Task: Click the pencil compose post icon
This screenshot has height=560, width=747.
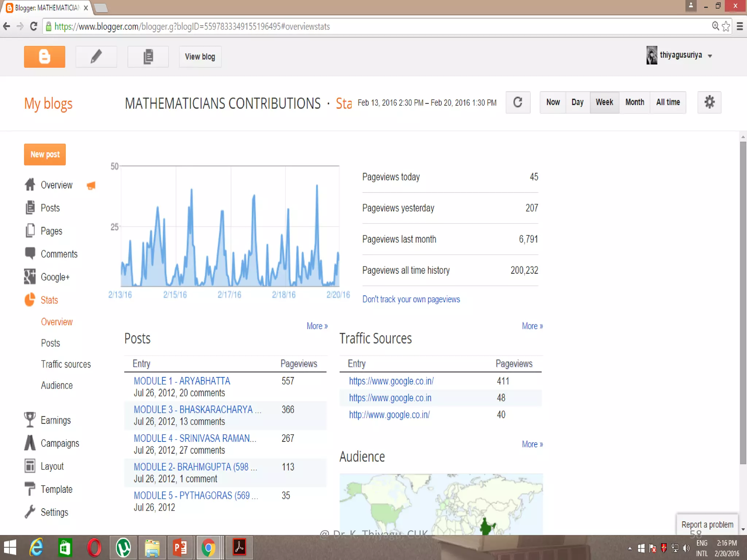Action: tap(96, 57)
